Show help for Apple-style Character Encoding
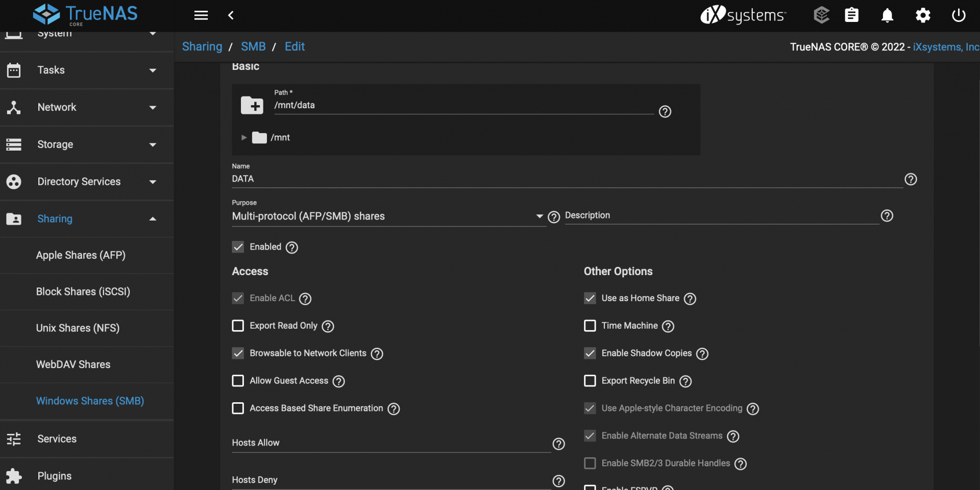Image resolution: width=980 pixels, height=490 pixels. pyautogui.click(x=753, y=409)
